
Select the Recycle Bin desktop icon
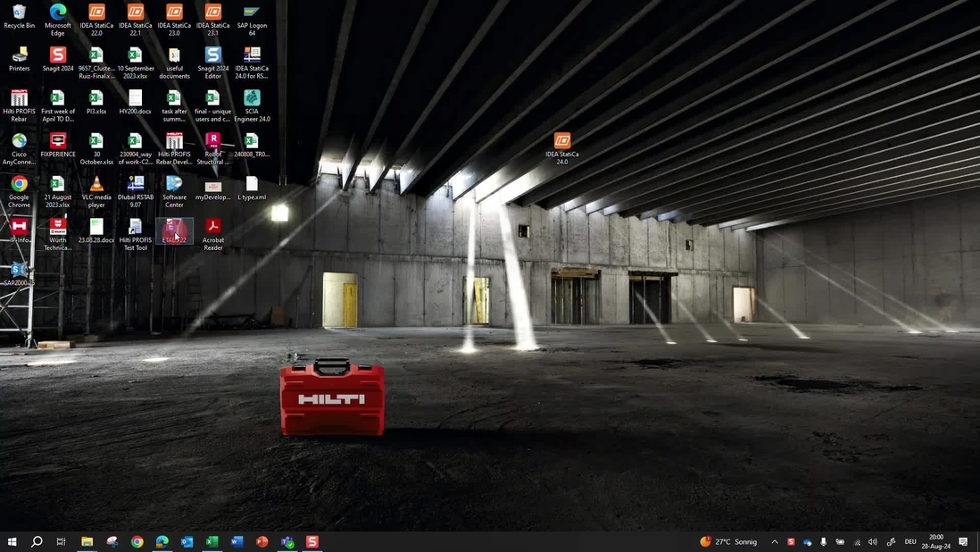click(19, 17)
